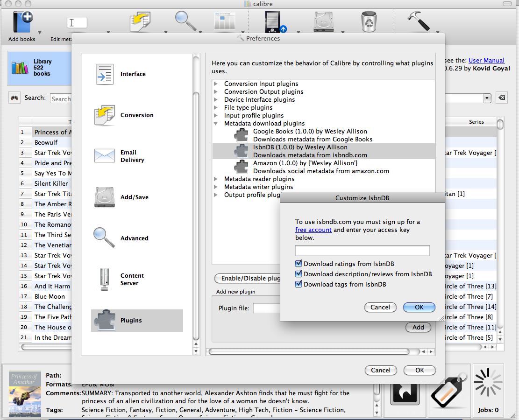Click the binoculars advanced search icon

pyautogui.click(x=14, y=98)
